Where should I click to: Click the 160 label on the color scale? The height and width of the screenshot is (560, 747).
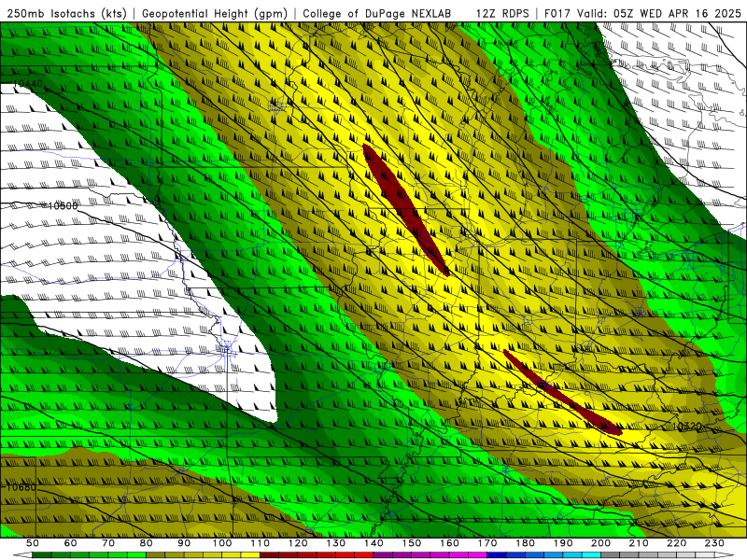tap(449, 543)
